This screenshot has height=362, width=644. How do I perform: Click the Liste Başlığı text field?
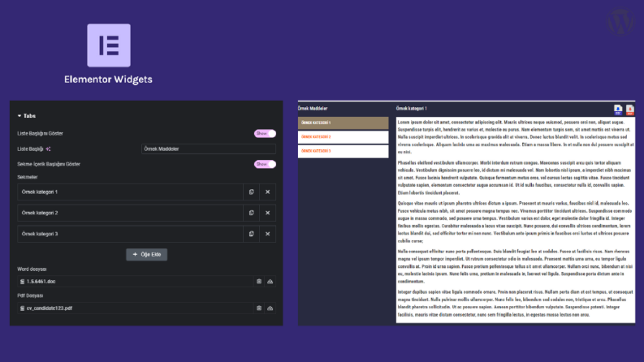pyautogui.click(x=208, y=149)
